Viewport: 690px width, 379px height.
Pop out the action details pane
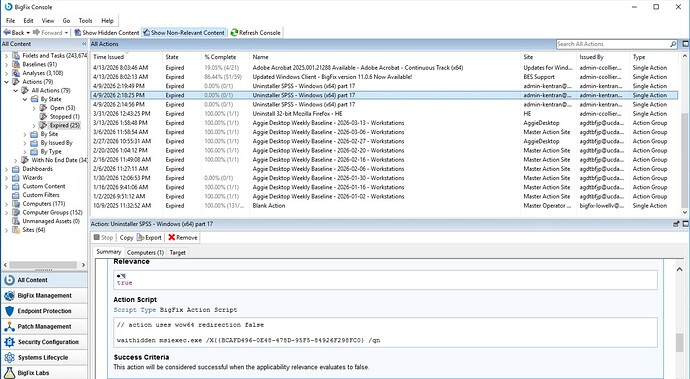pos(676,224)
